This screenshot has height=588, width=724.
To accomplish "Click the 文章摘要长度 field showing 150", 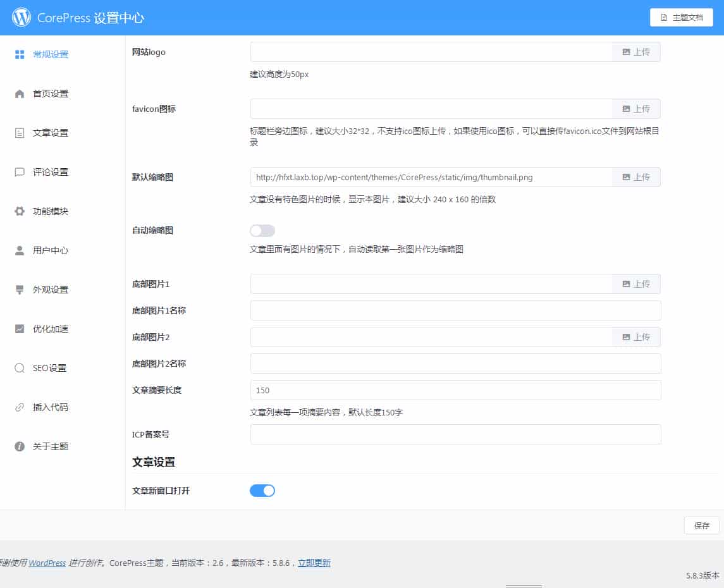I will (456, 391).
